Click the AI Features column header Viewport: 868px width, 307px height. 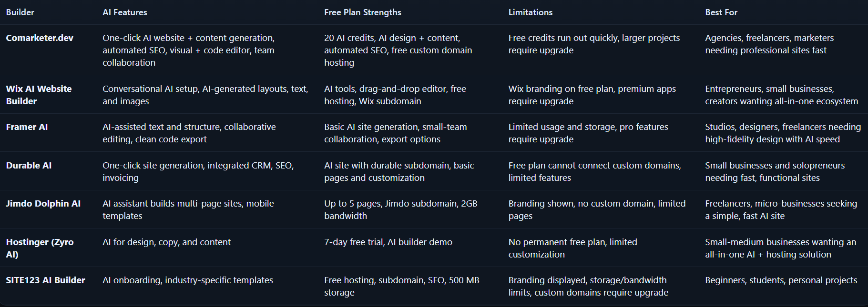coord(125,12)
